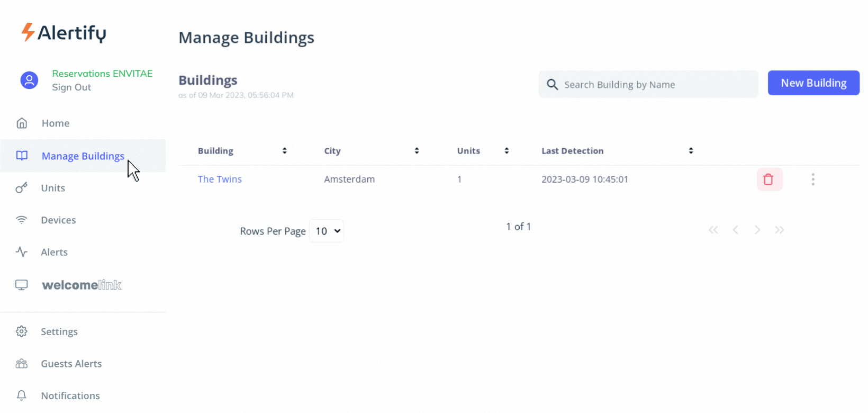
Task: Navigate to Alerts section
Action: coord(54,252)
